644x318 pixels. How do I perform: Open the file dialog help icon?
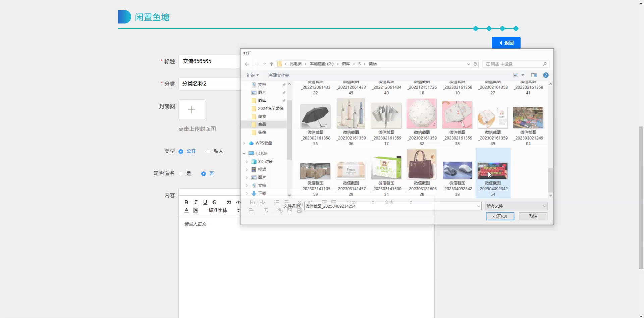(x=546, y=75)
